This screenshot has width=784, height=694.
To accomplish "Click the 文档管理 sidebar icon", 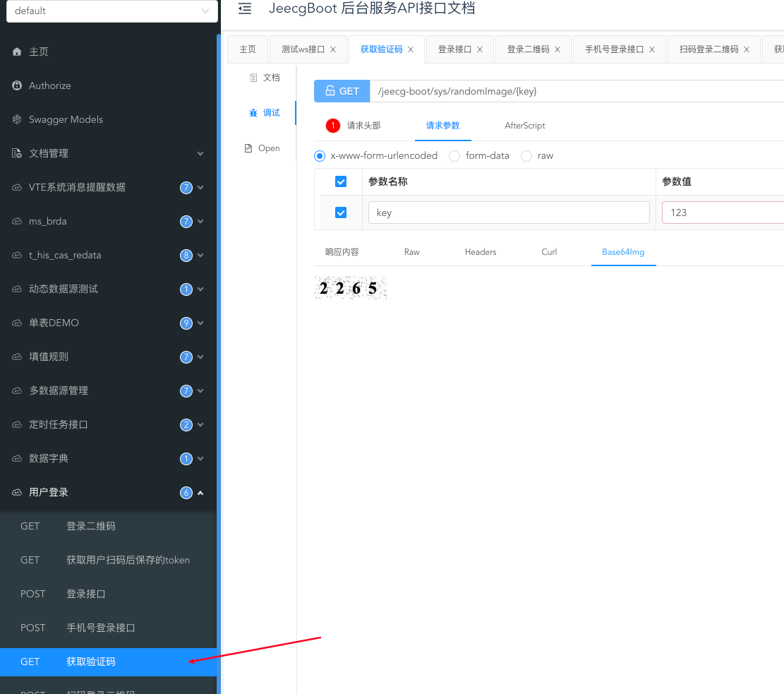I will 16,153.
